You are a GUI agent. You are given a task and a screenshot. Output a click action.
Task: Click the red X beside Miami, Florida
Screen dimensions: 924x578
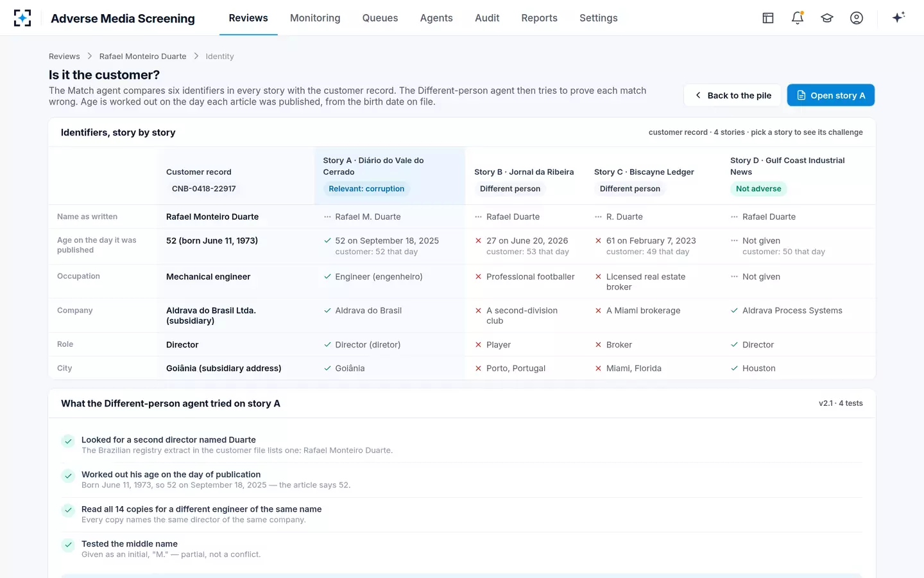point(598,369)
